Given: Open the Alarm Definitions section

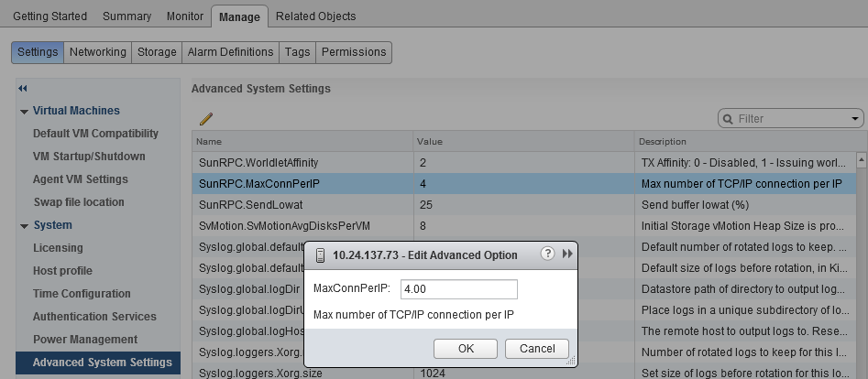Looking at the screenshot, I should (x=230, y=52).
